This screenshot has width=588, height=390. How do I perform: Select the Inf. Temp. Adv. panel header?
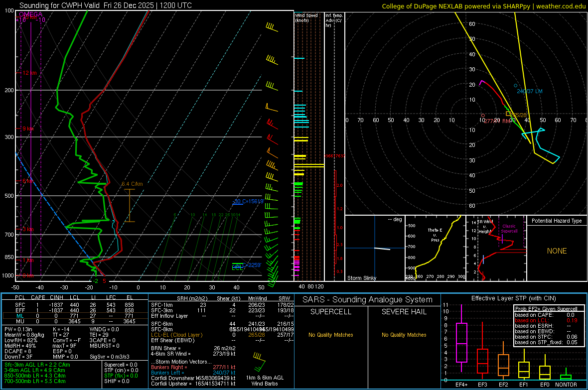pyautogui.click(x=334, y=20)
